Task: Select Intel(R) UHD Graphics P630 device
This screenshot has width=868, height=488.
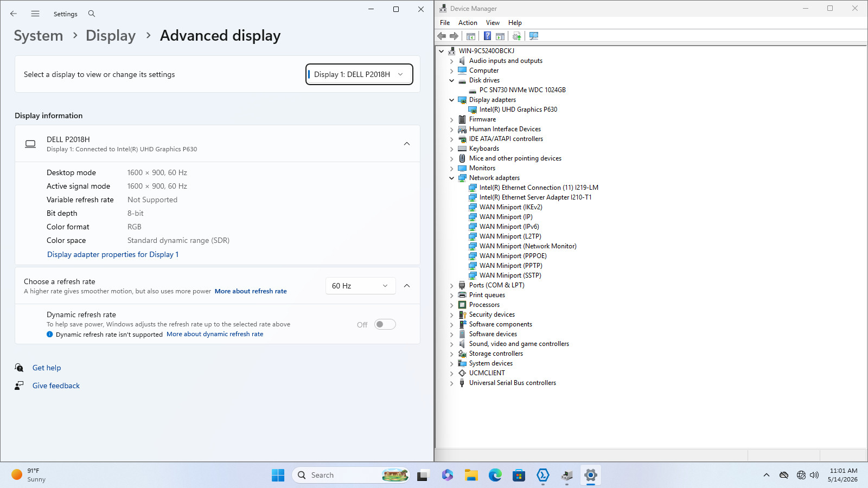Action: point(518,110)
